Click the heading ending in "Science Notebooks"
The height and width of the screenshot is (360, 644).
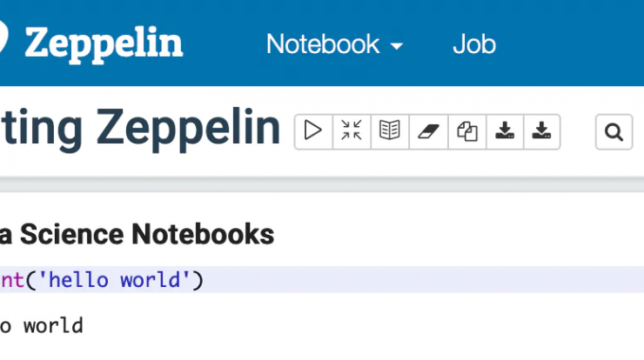[137, 235]
